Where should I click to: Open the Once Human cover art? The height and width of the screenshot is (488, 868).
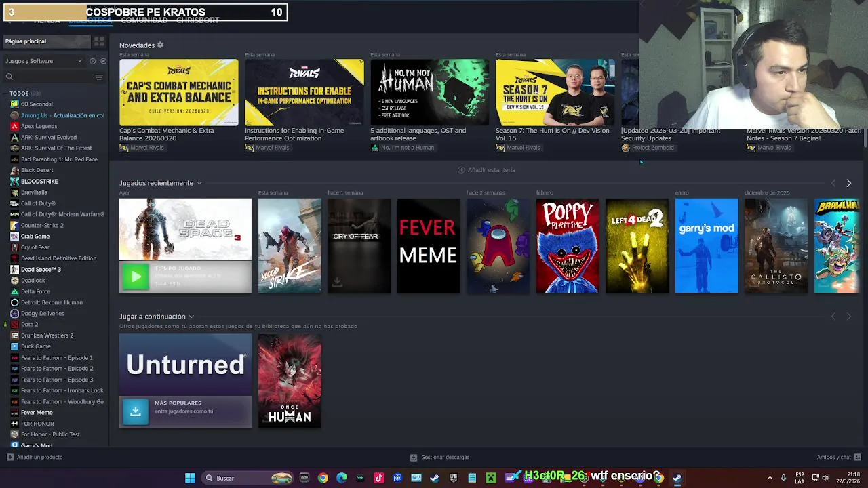290,381
